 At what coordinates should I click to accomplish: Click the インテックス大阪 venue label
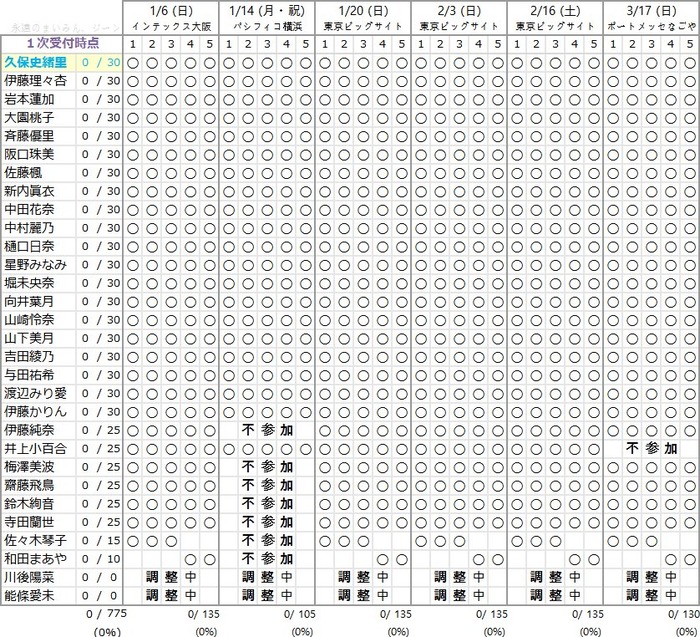point(171,26)
